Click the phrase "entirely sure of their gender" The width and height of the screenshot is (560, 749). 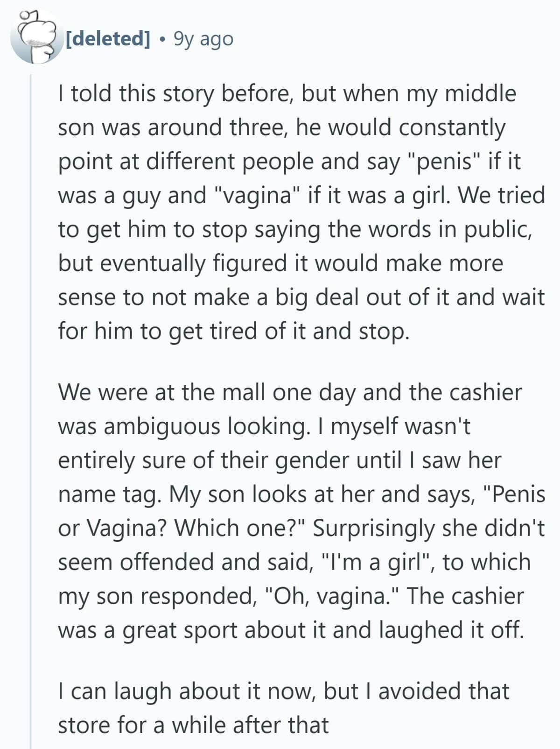click(203, 460)
